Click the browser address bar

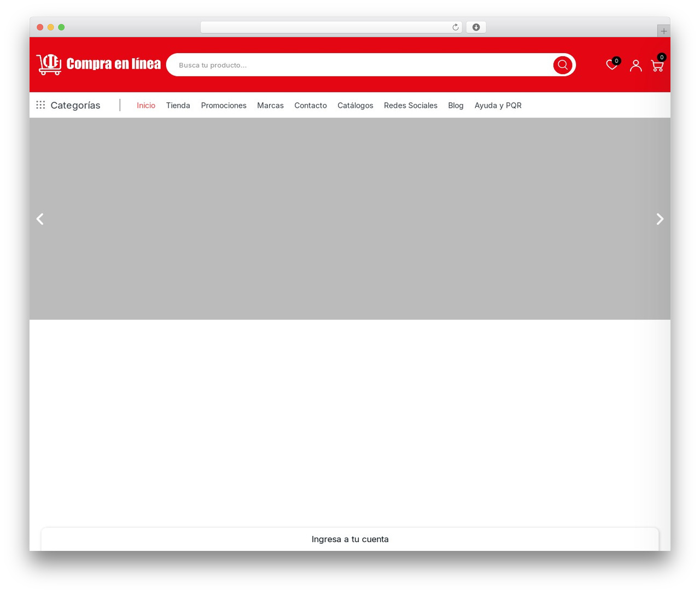pos(331,27)
